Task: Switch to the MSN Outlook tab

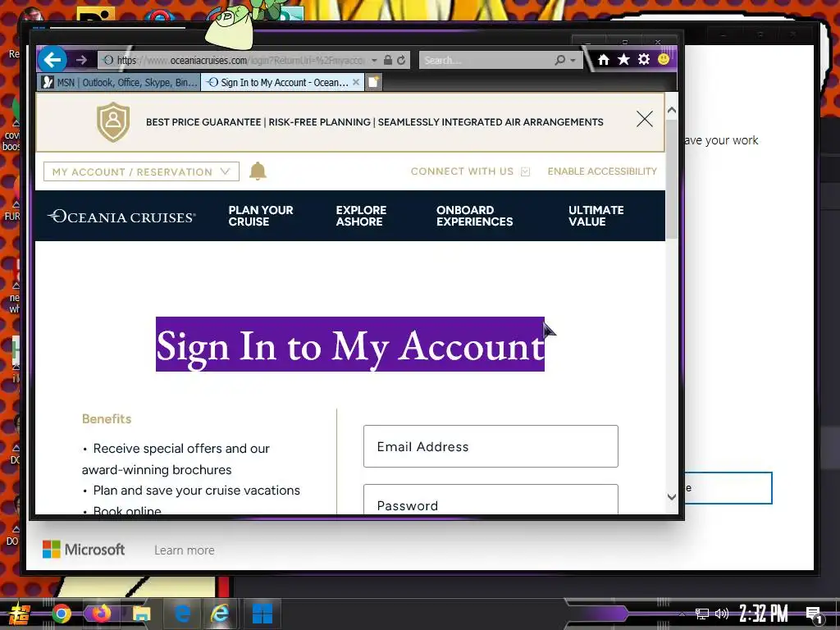Action: (121, 82)
